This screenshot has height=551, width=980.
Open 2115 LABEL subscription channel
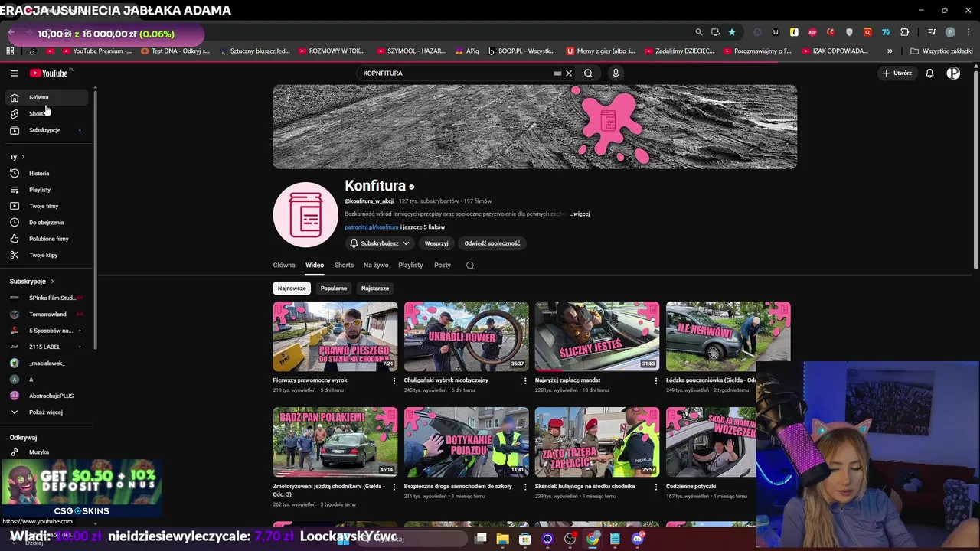point(47,347)
